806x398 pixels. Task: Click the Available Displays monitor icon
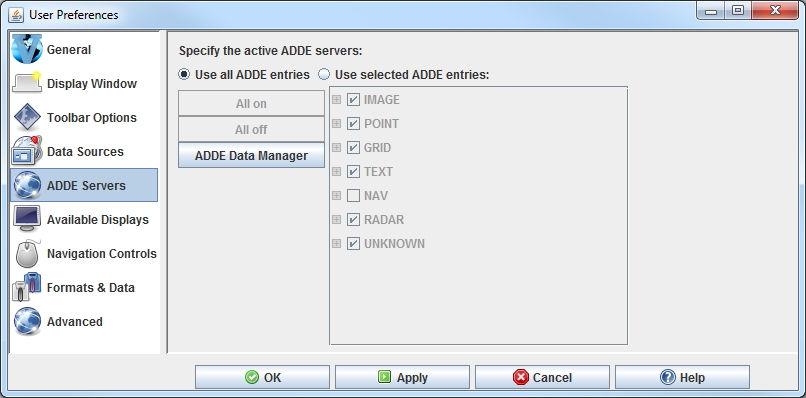click(x=27, y=219)
